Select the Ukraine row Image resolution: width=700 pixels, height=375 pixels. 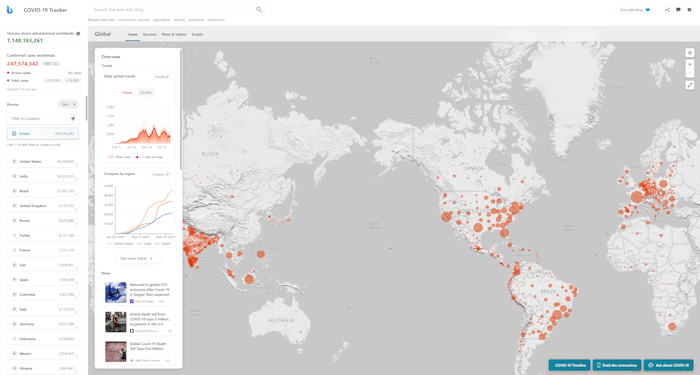click(x=43, y=368)
